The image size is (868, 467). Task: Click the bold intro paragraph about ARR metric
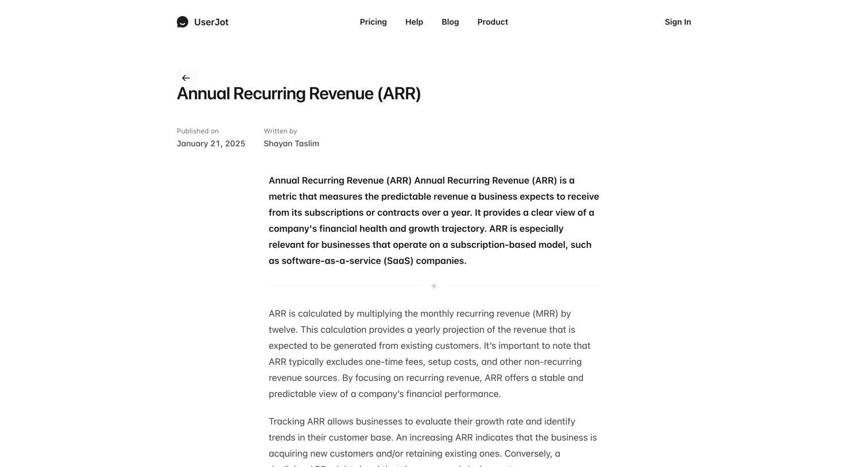(x=434, y=220)
